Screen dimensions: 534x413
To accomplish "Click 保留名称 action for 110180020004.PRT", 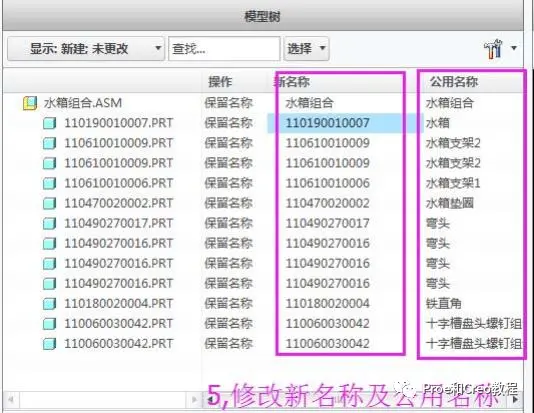I will (x=229, y=303).
